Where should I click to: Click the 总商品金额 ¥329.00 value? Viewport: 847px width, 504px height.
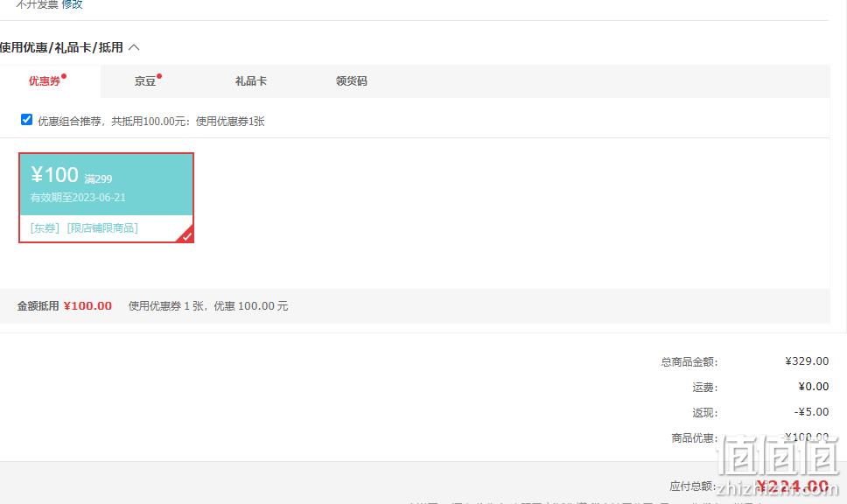click(807, 360)
